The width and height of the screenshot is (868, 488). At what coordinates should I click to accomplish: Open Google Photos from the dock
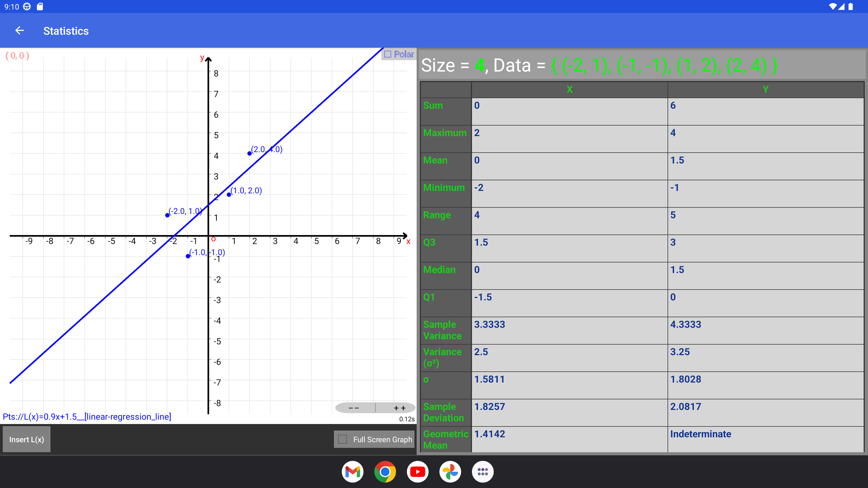450,471
